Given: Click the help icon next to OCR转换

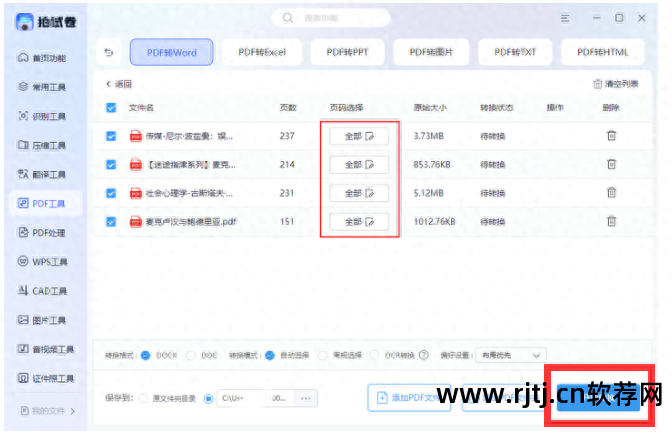Looking at the screenshot, I should point(423,355).
